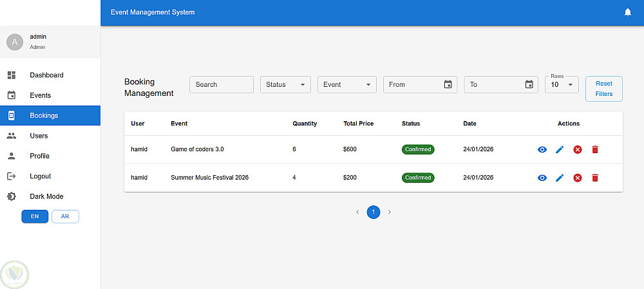The height and width of the screenshot is (289, 644).
Task: Click the Search input field
Action: (222, 84)
